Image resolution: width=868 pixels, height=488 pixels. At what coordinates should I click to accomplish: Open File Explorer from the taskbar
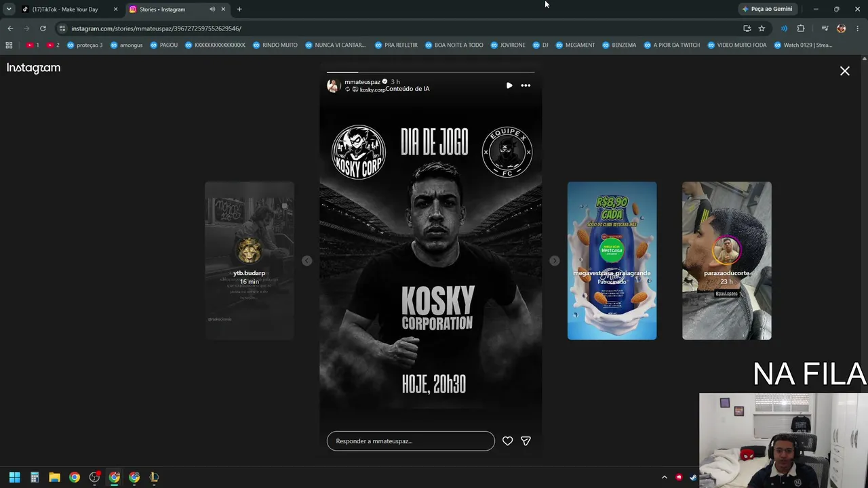pyautogui.click(x=54, y=477)
